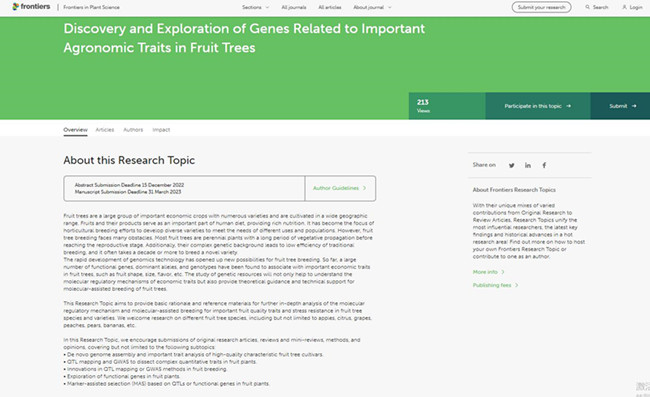
Task: Select the 213 Views counter
Action: point(447,106)
